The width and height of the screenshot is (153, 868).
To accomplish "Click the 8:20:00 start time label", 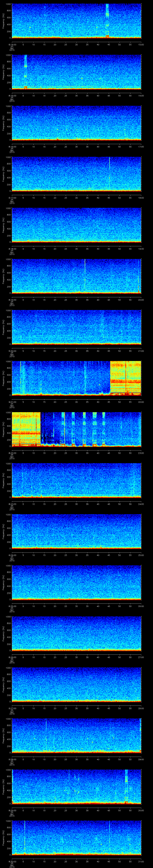I will [12, 351].
